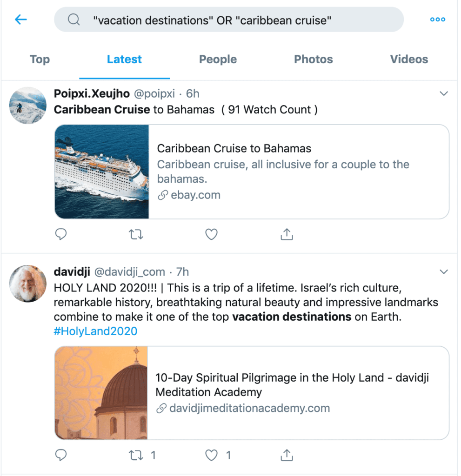Viewport: 461px width, 476px height.
Task: Share davidji's Holy Land tweet
Action: tap(287, 455)
